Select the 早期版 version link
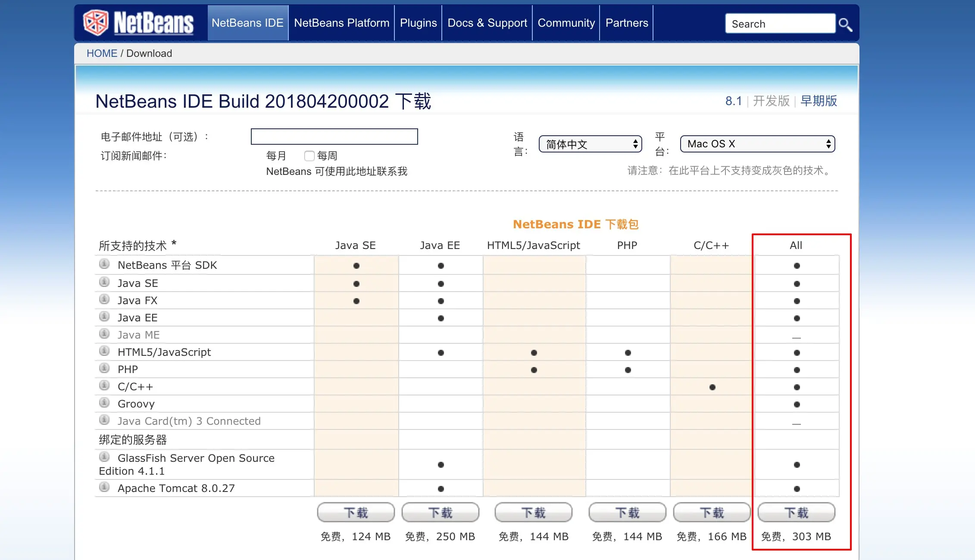This screenshot has width=975, height=560. click(x=819, y=101)
